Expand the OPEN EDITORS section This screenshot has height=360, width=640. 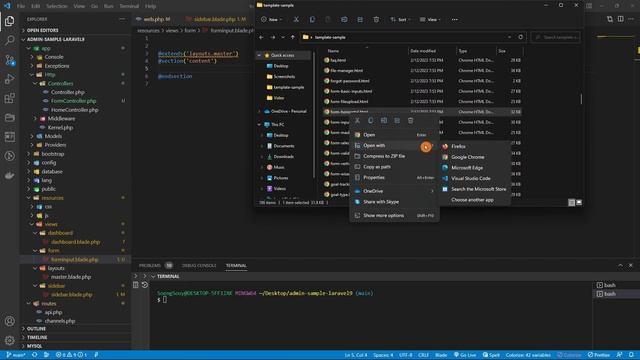42,30
